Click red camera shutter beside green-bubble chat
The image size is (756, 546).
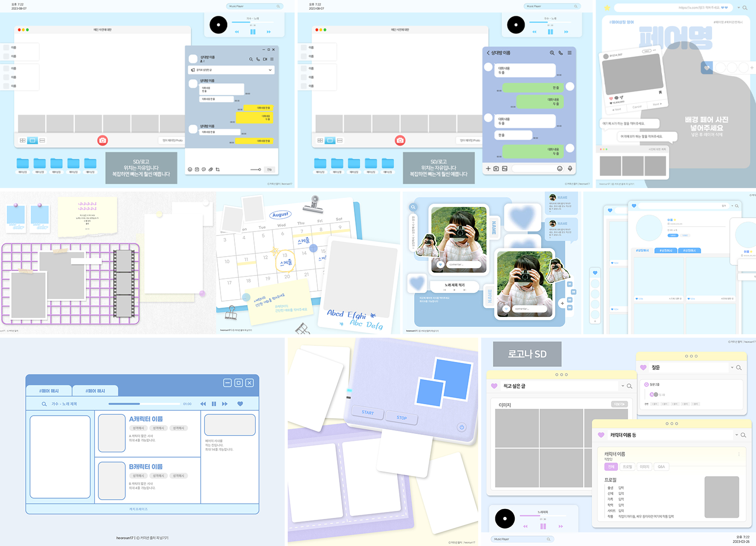tap(400, 141)
